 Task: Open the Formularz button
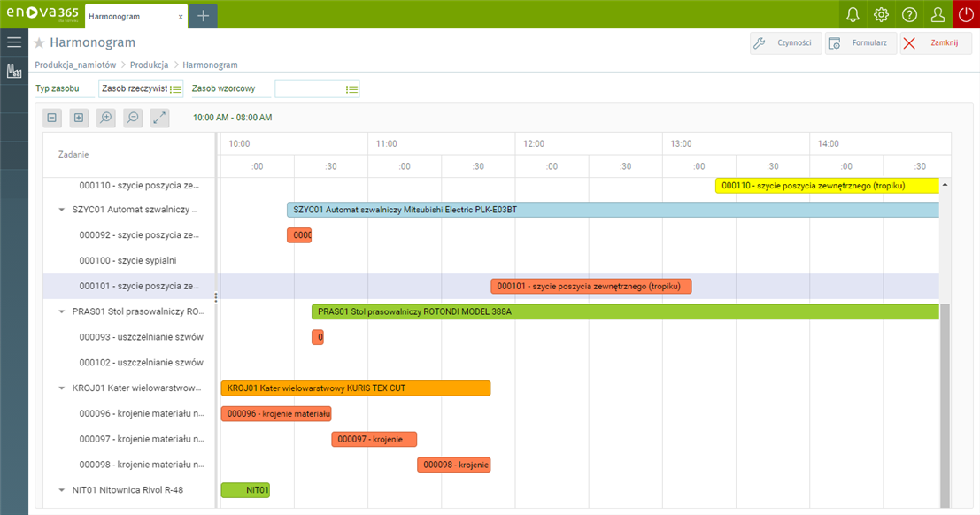pyautogui.click(x=861, y=43)
